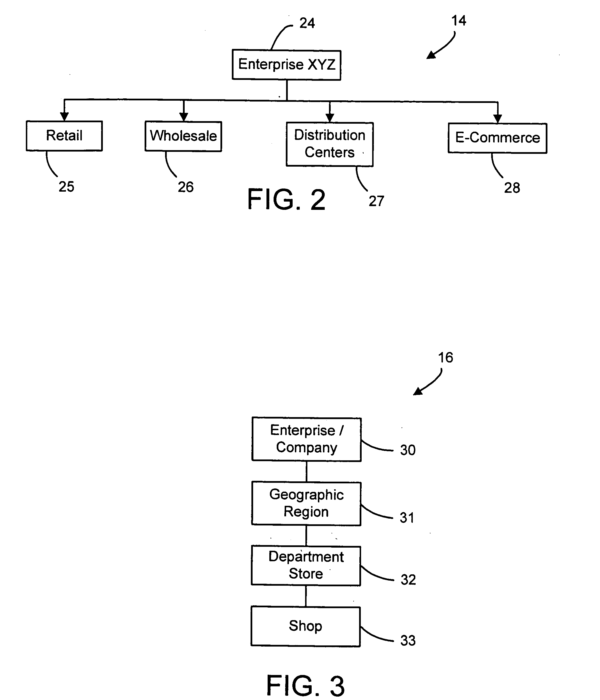This screenshot has height=700, width=600.
Task: Select the Retail branch node
Action: (63, 116)
